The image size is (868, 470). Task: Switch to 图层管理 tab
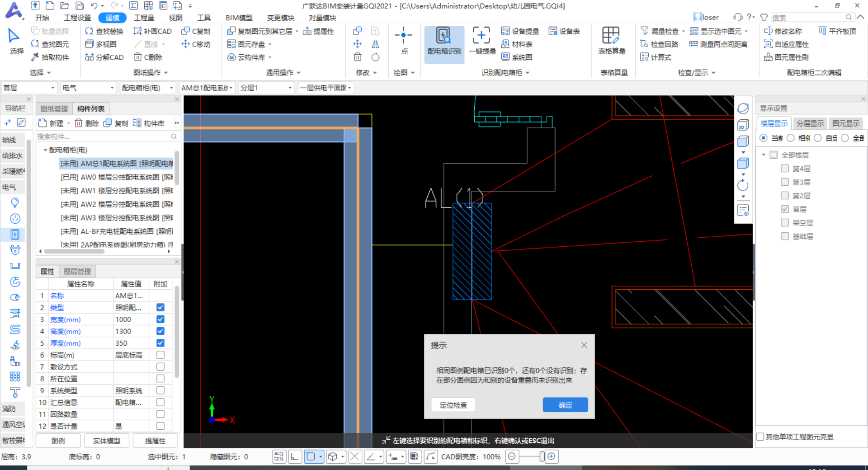point(77,271)
